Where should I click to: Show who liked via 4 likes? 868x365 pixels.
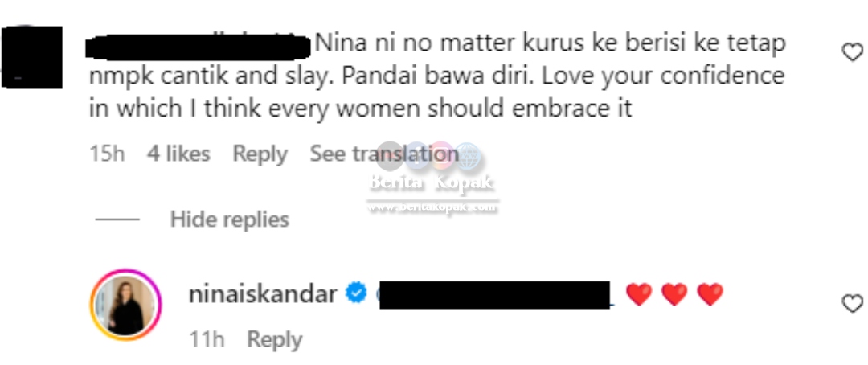pyautogui.click(x=178, y=154)
